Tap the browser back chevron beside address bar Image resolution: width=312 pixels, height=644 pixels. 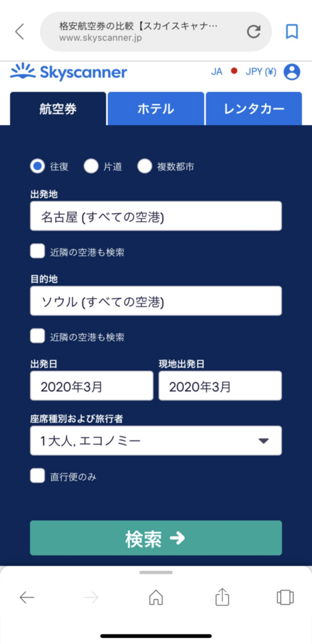click(20, 32)
